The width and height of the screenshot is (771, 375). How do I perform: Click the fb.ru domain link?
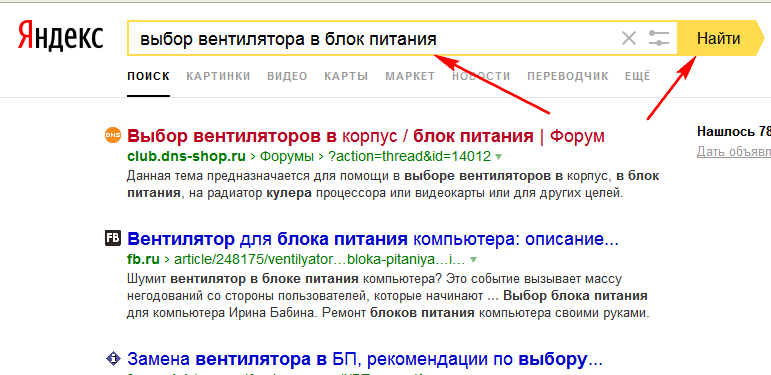(144, 259)
